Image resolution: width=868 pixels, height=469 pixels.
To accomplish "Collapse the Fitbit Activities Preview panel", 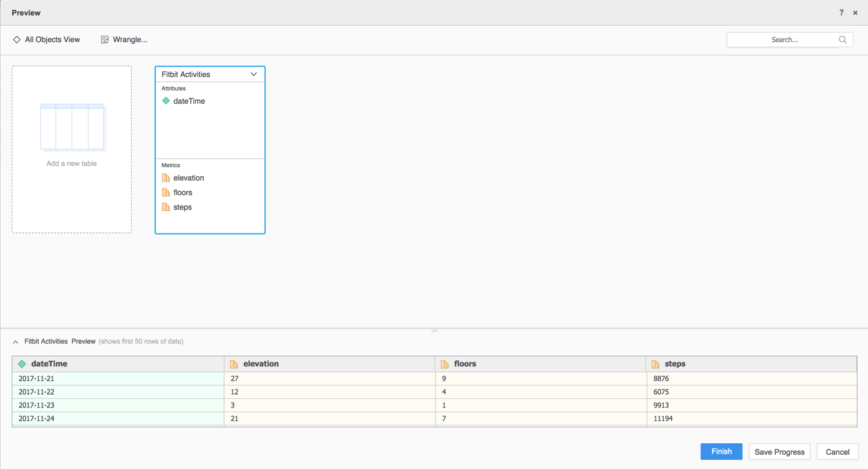I will [16, 342].
